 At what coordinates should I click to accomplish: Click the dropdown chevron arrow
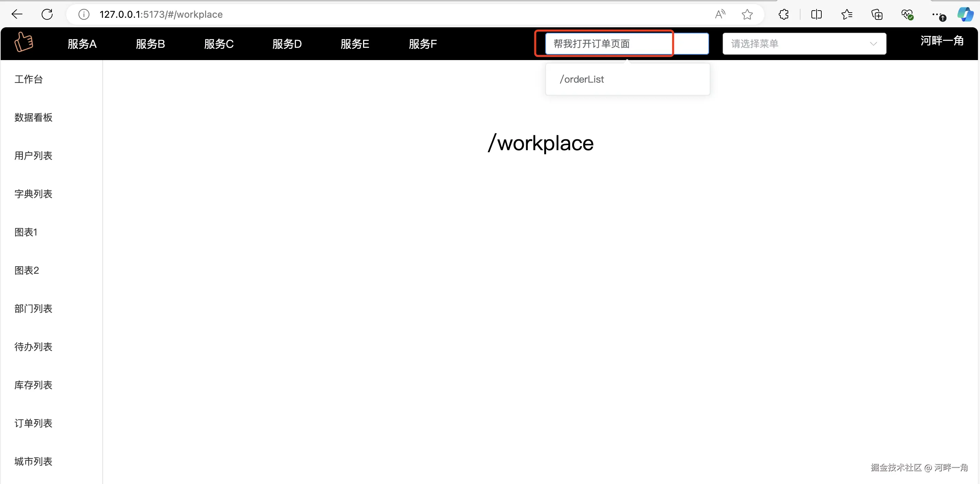click(874, 44)
